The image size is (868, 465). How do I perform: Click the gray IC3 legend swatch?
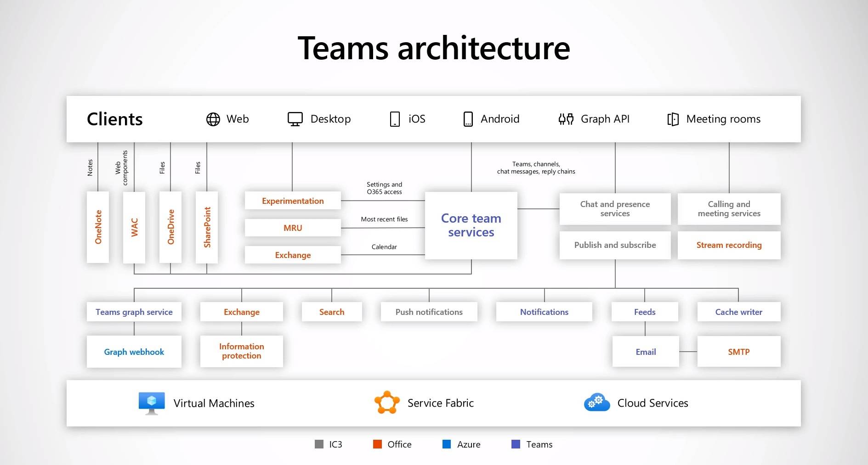pyautogui.click(x=319, y=444)
